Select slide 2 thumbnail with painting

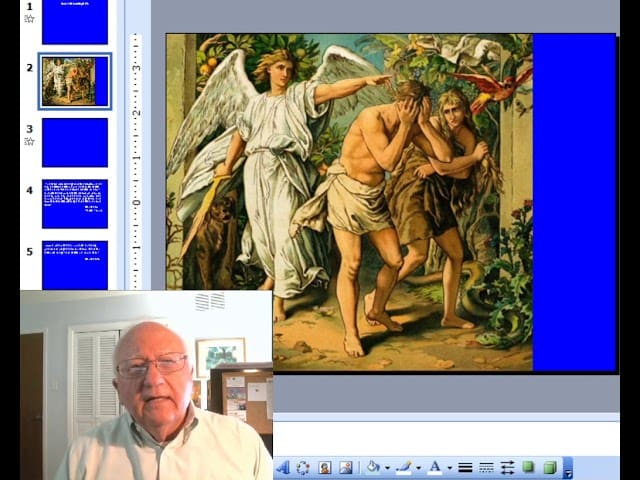click(75, 82)
